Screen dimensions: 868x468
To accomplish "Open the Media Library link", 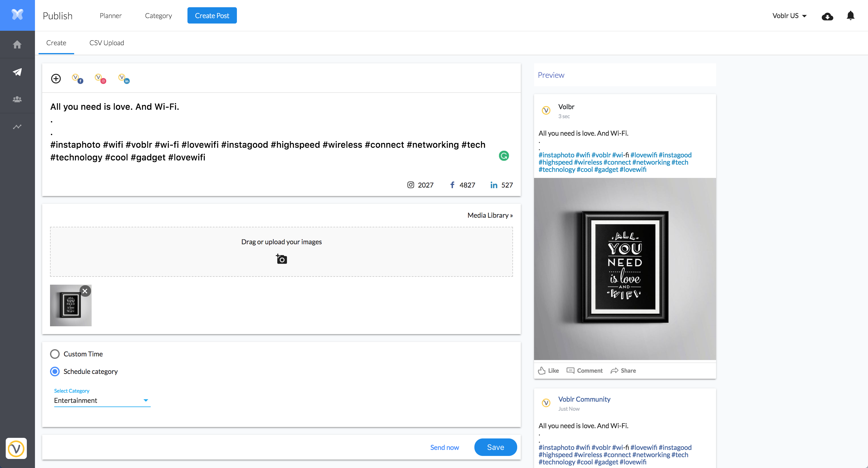I will click(x=490, y=215).
